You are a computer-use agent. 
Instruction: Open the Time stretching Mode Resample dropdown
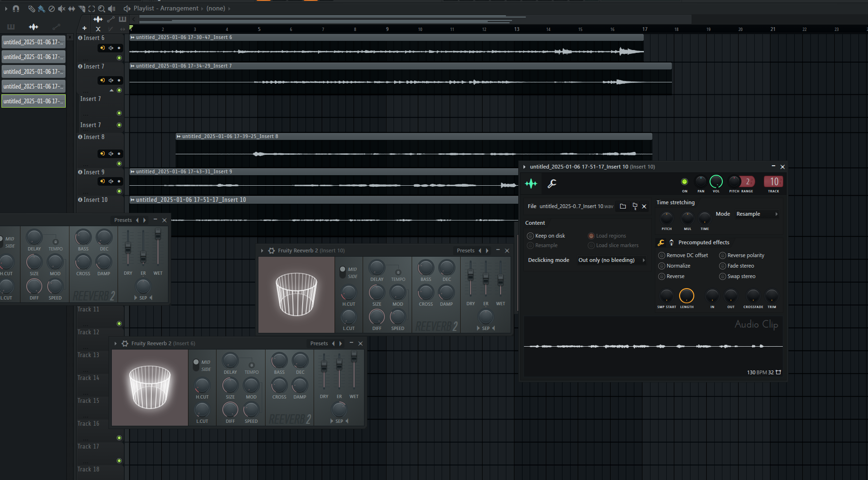point(757,214)
